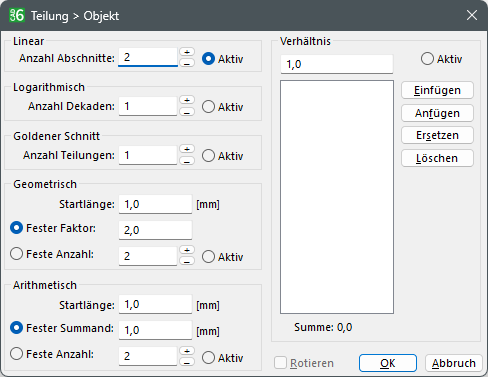Click the Geometrisch Startlänge input field
Image resolution: width=488 pixels, height=377 pixels.
coord(155,204)
